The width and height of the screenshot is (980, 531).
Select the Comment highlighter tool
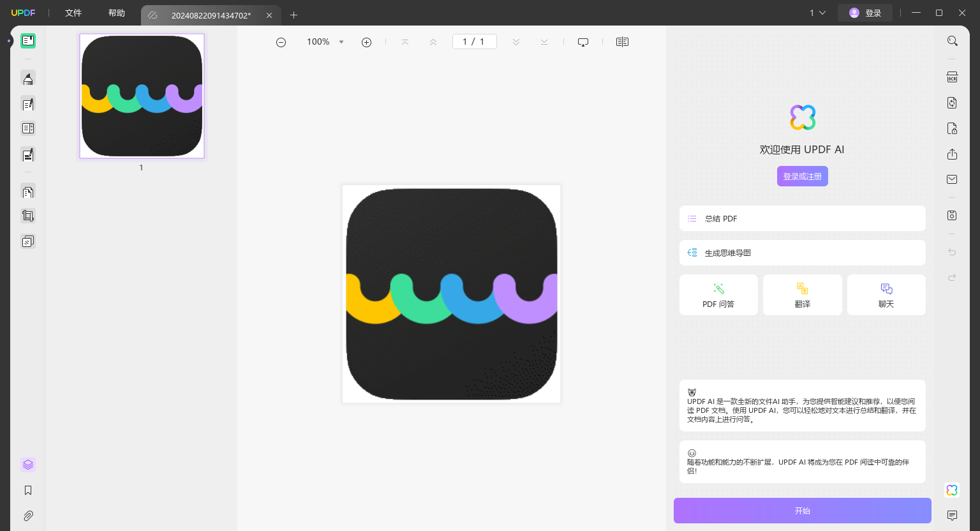pyautogui.click(x=28, y=79)
